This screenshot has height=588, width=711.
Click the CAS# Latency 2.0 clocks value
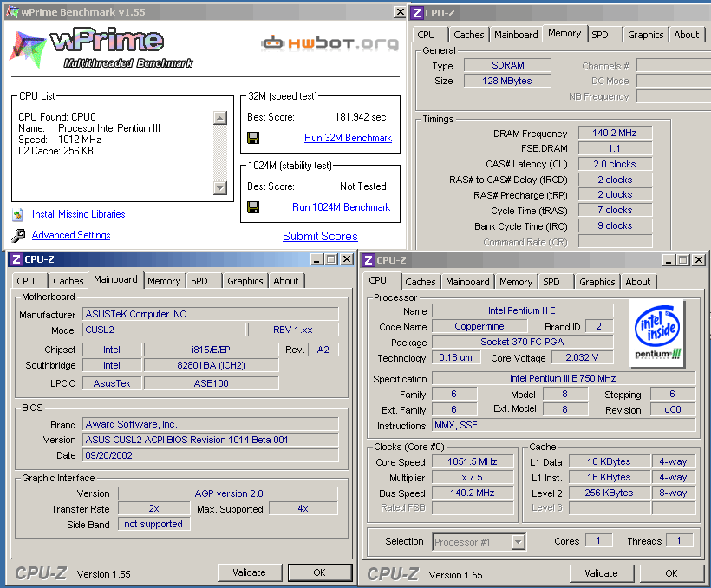(x=615, y=164)
